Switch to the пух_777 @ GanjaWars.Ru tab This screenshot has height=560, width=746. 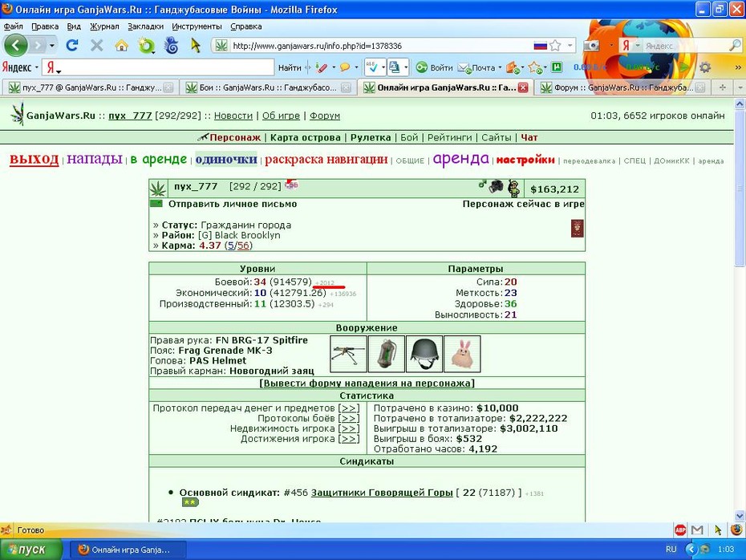[91, 87]
